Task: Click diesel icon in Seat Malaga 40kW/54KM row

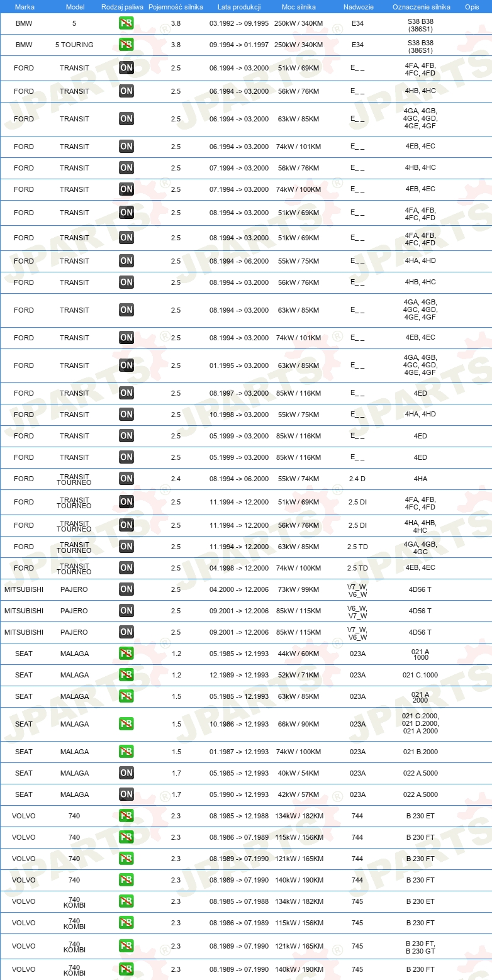Action: pos(126,773)
